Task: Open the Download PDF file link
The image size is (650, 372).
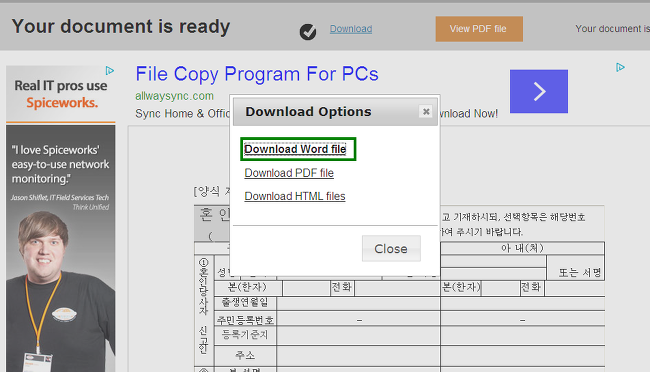Action: (289, 173)
